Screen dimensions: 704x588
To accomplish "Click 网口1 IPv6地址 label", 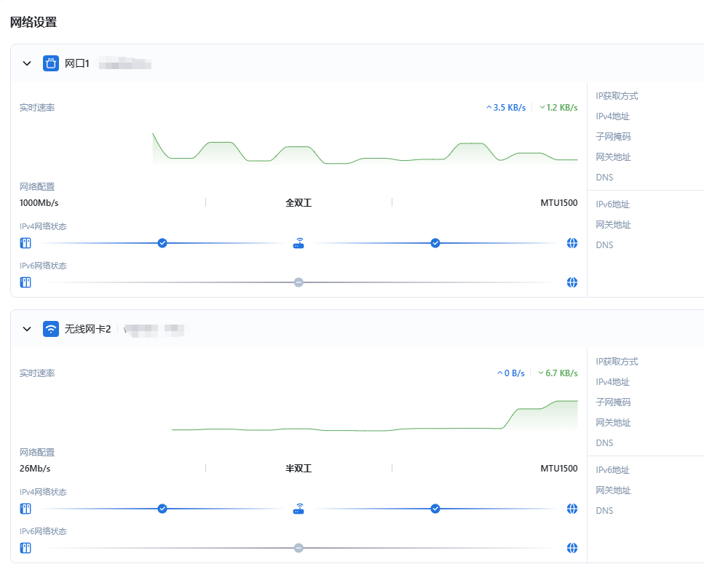I will pyautogui.click(x=613, y=204).
